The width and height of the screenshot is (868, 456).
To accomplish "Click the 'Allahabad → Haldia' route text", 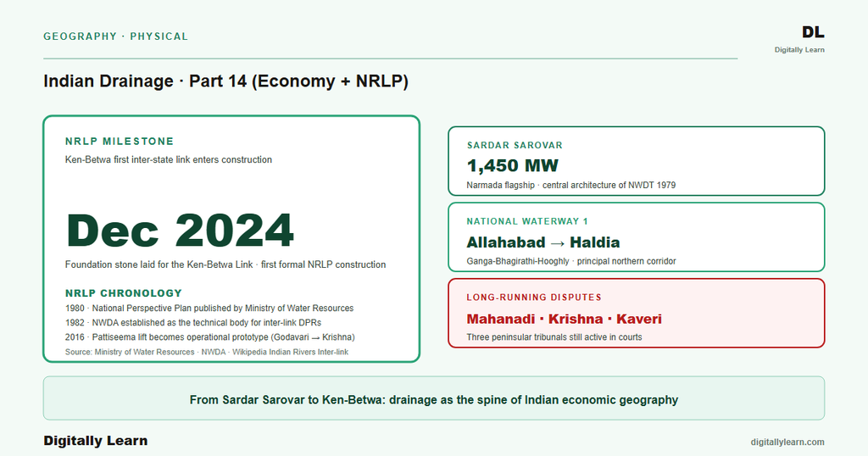I will click(543, 242).
